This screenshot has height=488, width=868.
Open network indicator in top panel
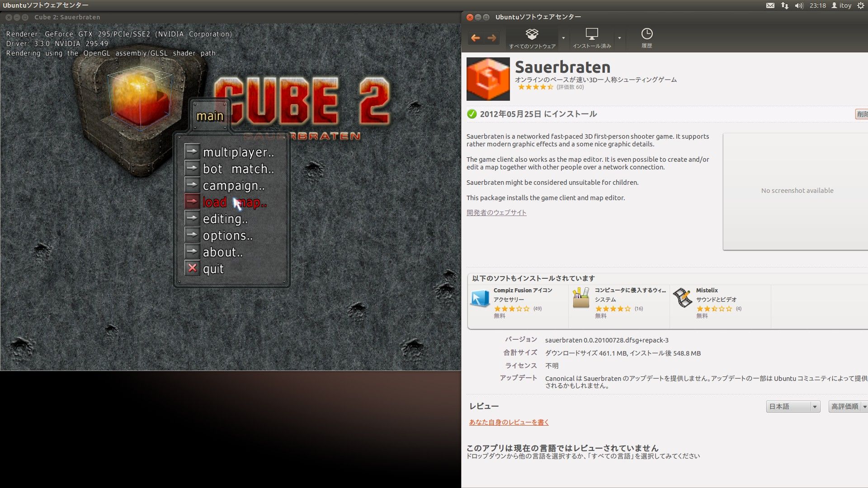pos(785,5)
